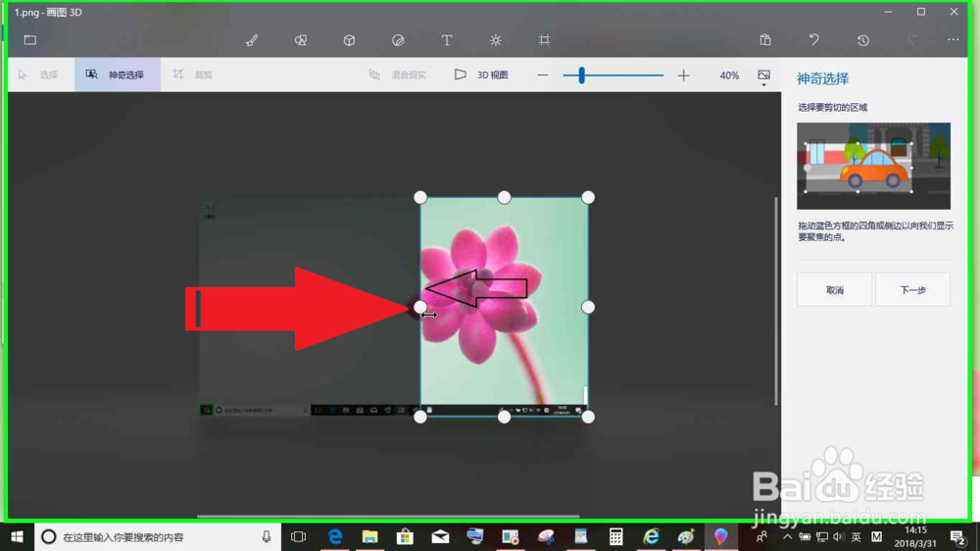Launch Microsoft Edge from taskbar
980x551 pixels.
point(335,536)
